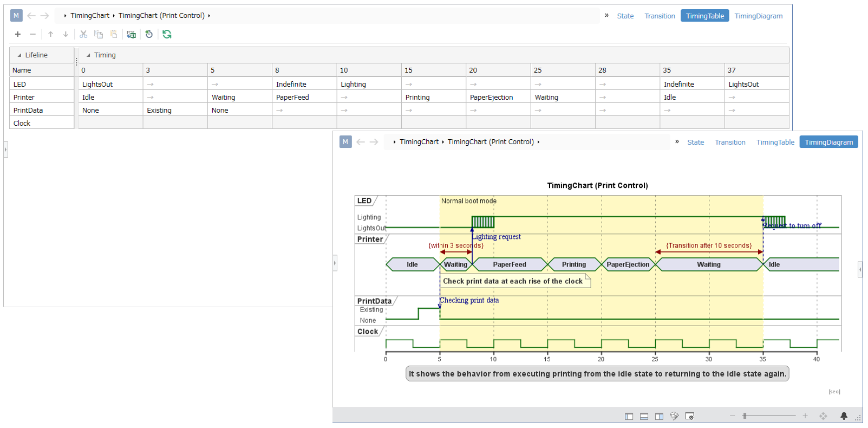Expand the arrow after TimingChart (Print Control) in the table window
The width and height of the screenshot is (868, 428).
click(209, 16)
